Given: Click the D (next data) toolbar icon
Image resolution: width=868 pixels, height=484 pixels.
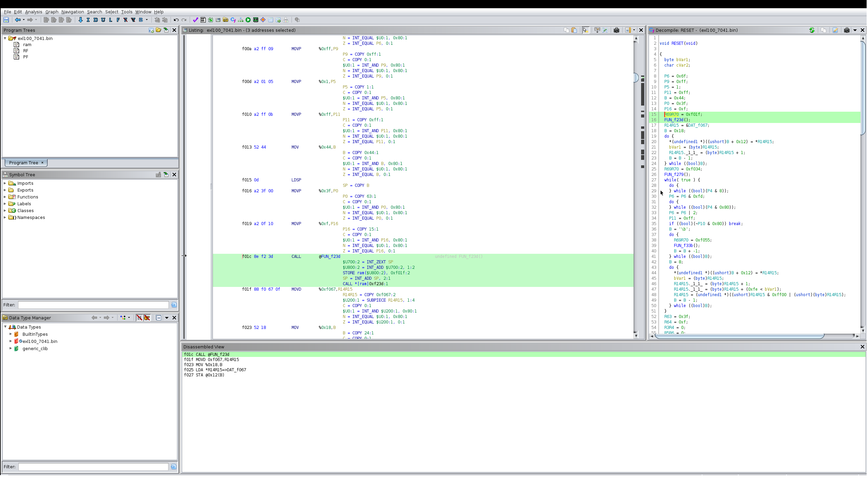Looking at the screenshot, I should tap(96, 20).
